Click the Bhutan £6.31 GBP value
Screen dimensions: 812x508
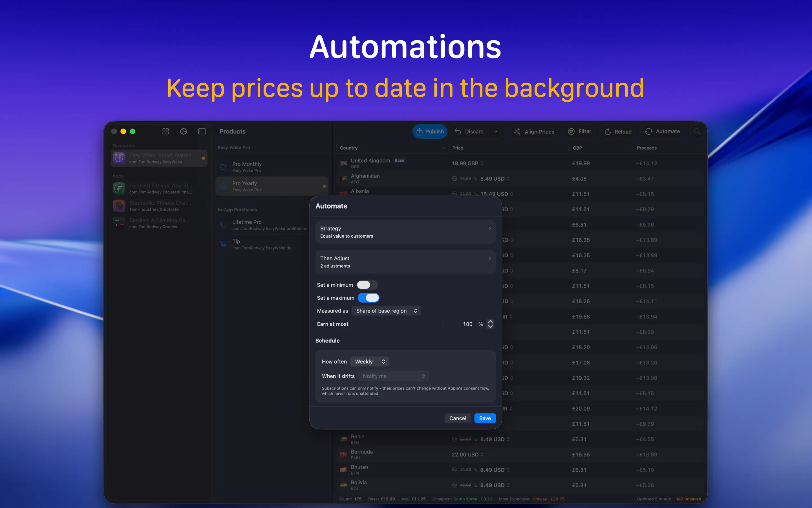point(579,470)
